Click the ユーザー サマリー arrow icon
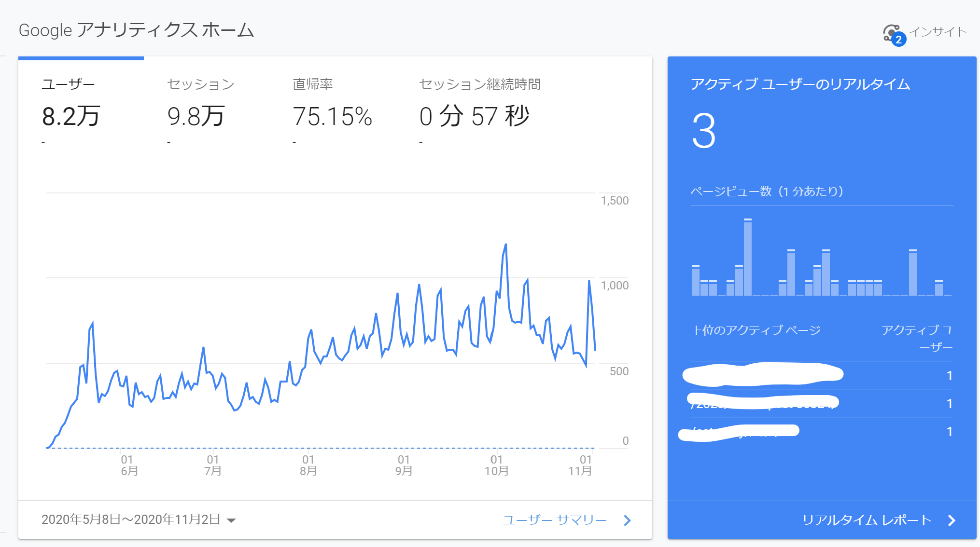Screen dimensions: 980x547 click(x=627, y=520)
